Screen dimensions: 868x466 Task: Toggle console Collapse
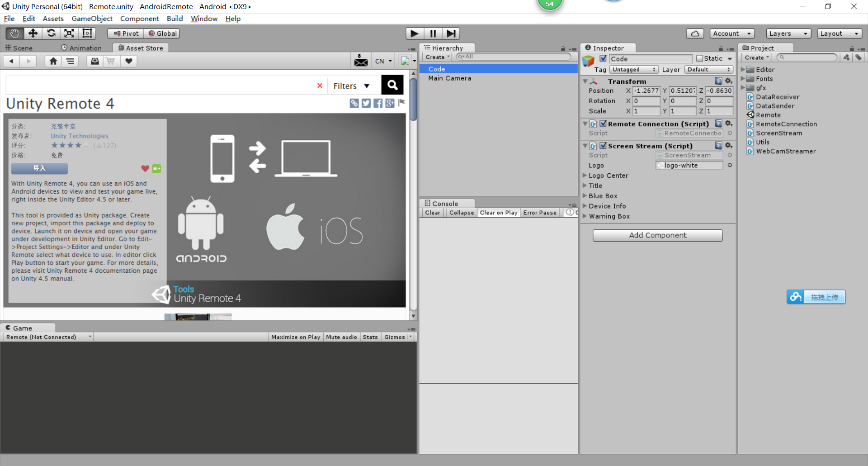point(462,213)
